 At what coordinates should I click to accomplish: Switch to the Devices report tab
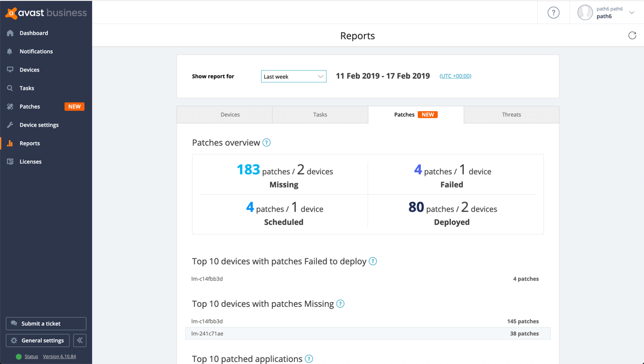230,115
